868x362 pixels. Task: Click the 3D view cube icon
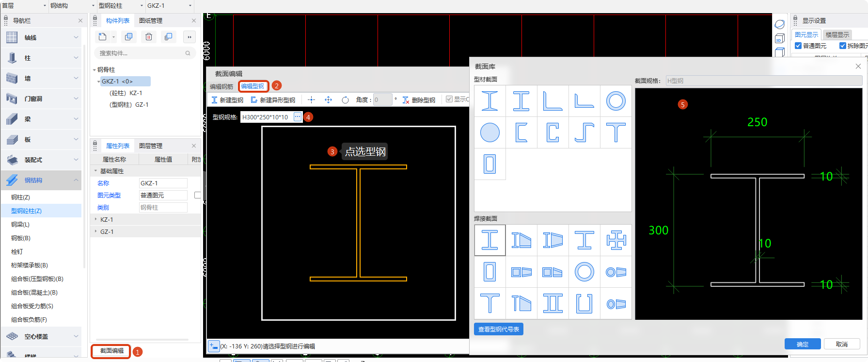[x=779, y=38]
